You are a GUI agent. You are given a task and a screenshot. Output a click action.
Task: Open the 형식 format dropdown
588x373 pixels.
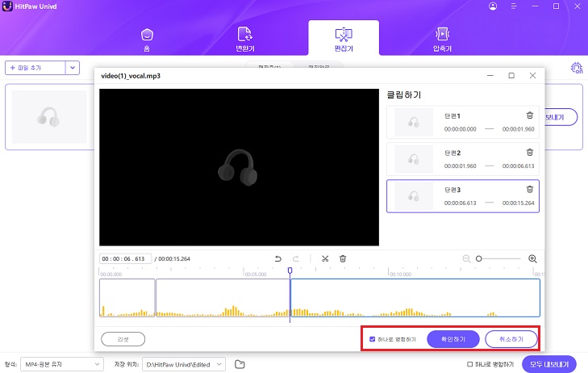coord(61,364)
